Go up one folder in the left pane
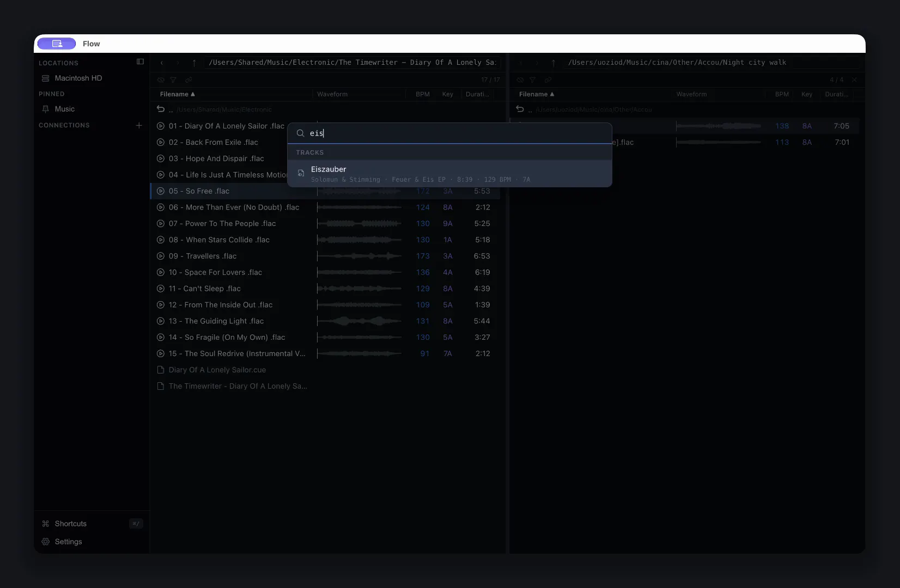 [x=194, y=63]
